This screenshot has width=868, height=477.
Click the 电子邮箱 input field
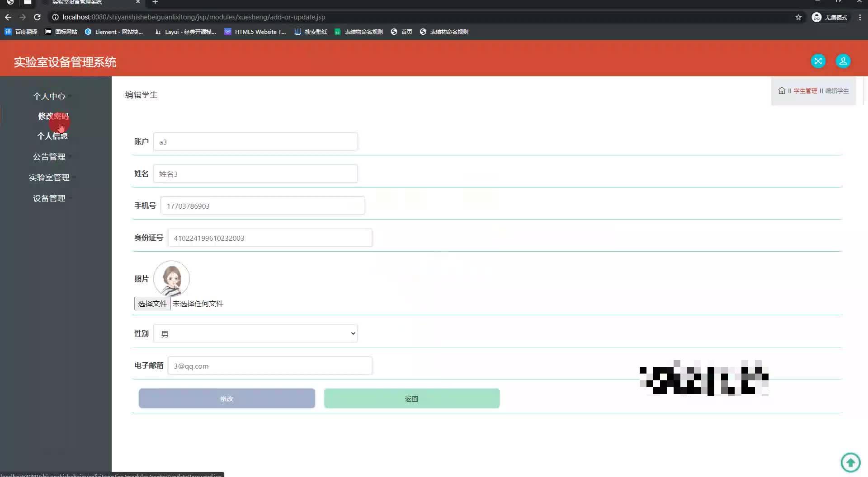270,366
